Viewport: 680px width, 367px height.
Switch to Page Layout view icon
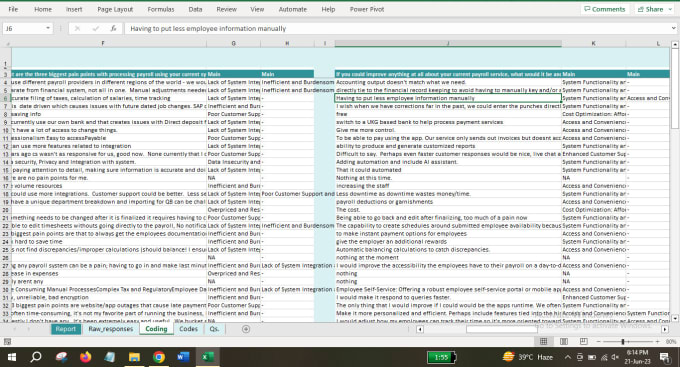pyautogui.click(x=564, y=342)
